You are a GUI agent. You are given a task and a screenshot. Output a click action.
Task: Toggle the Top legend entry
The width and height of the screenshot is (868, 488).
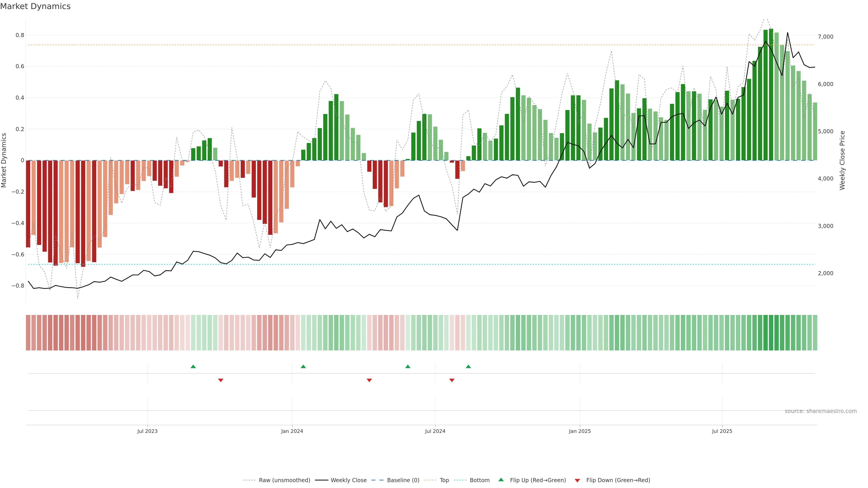point(444,480)
